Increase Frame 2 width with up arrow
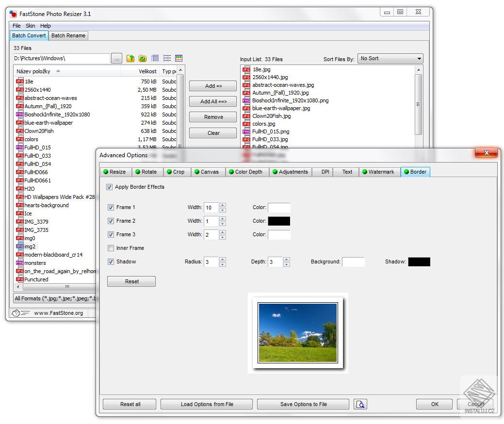Image resolution: width=504 pixels, height=424 pixels. click(223, 218)
